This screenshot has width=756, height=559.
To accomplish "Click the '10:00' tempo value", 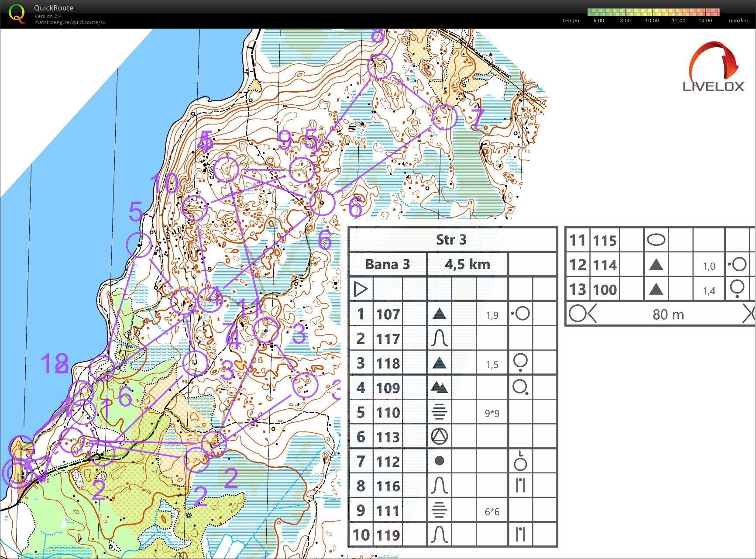I will (x=652, y=21).
